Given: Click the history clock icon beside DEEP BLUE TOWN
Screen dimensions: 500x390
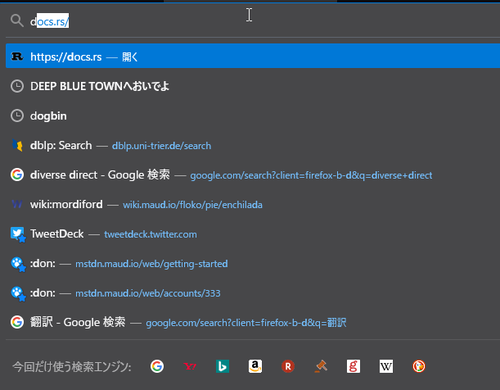Looking at the screenshot, I should (x=17, y=86).
